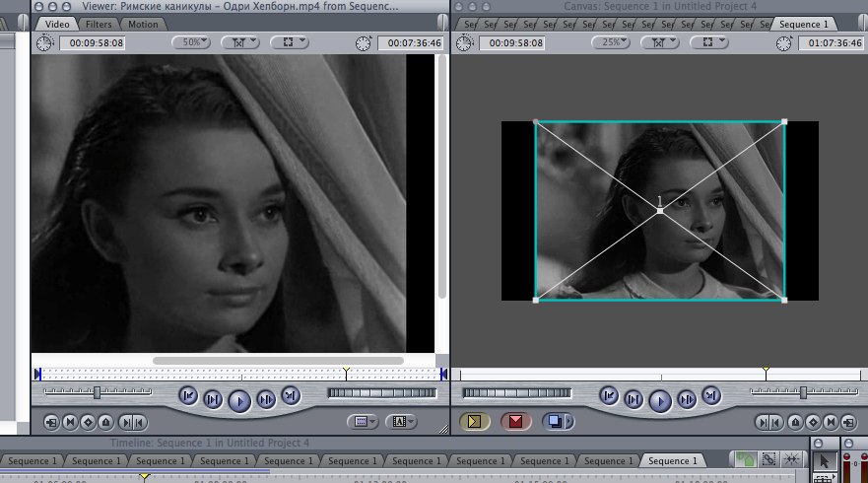Click Mark Out button in Viewer

(x=140, y=423)
